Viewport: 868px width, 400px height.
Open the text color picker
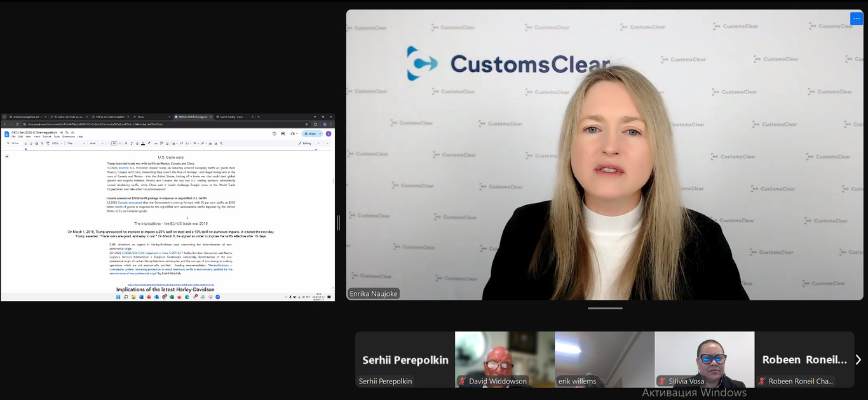pos(143,143)
